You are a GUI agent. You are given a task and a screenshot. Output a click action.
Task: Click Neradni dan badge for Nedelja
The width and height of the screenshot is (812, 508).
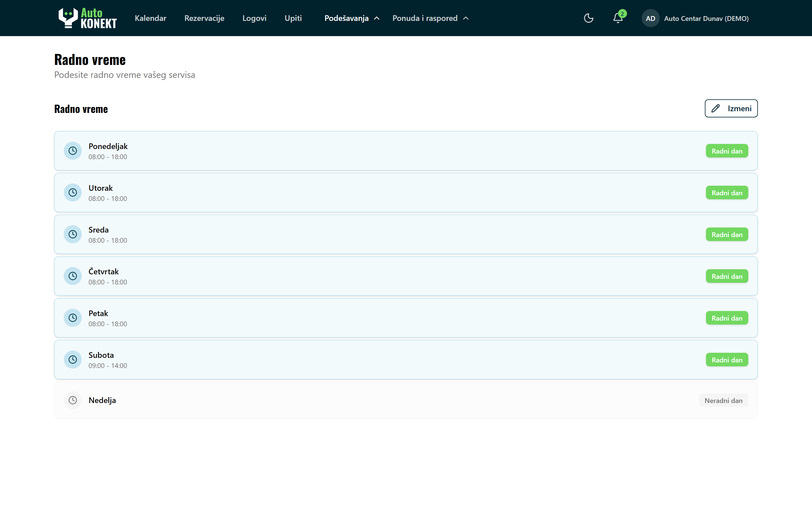723,400
